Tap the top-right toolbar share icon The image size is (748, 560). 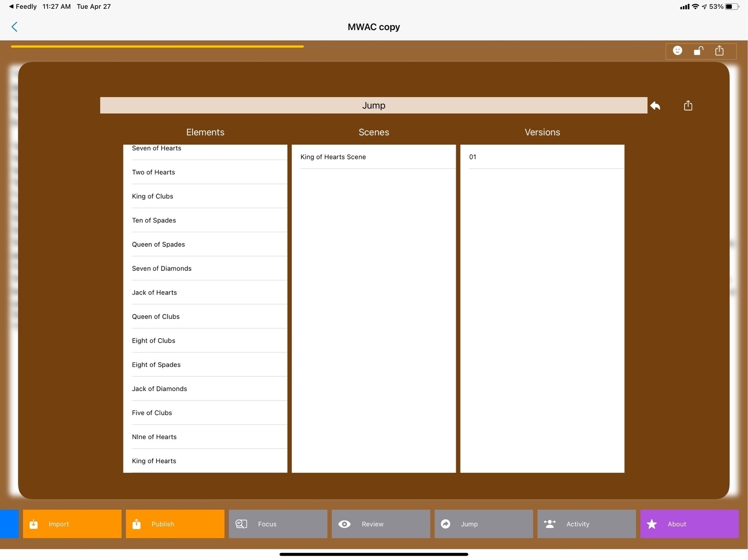[x=719, y=51]
